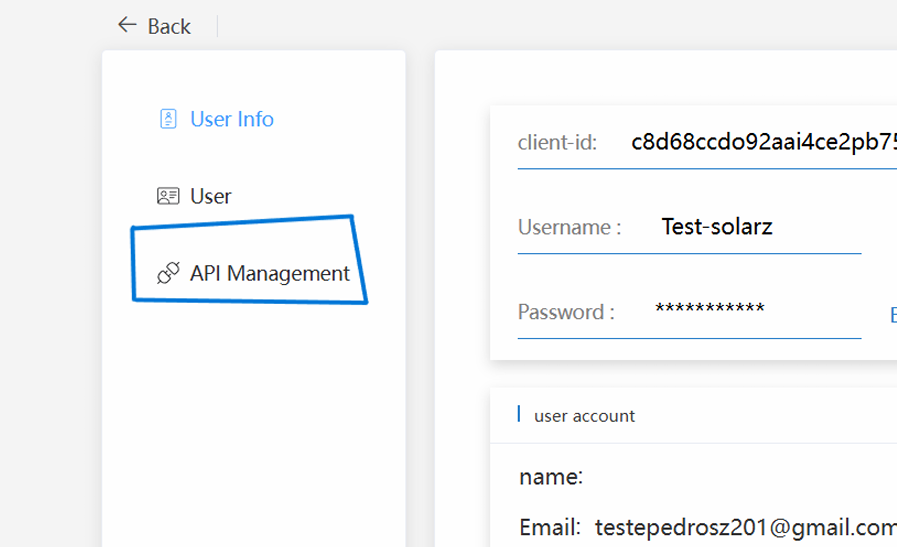Viewport: 899px width, 547px height.
Task: Open the User Info menu item
Action: click(231, 119)
